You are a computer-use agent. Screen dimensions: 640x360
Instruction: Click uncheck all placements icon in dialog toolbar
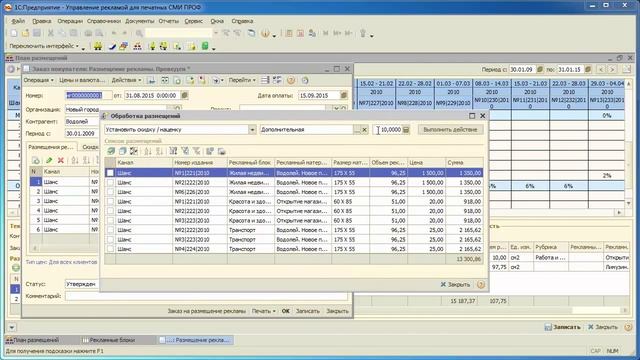tap(122, 151)
